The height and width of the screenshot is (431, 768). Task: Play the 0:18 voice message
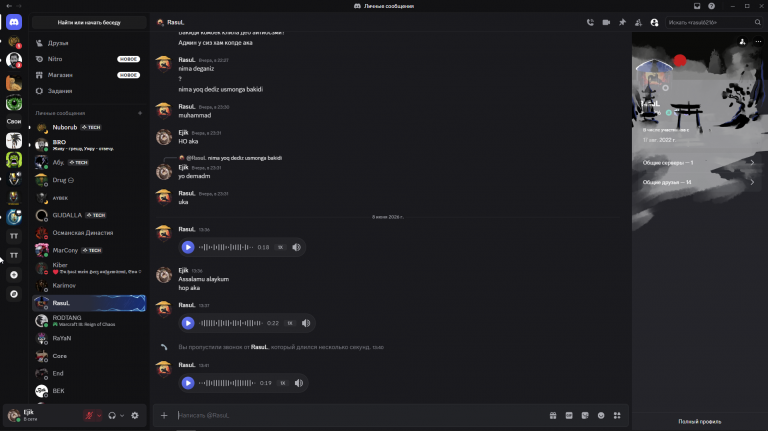[188, 247]
